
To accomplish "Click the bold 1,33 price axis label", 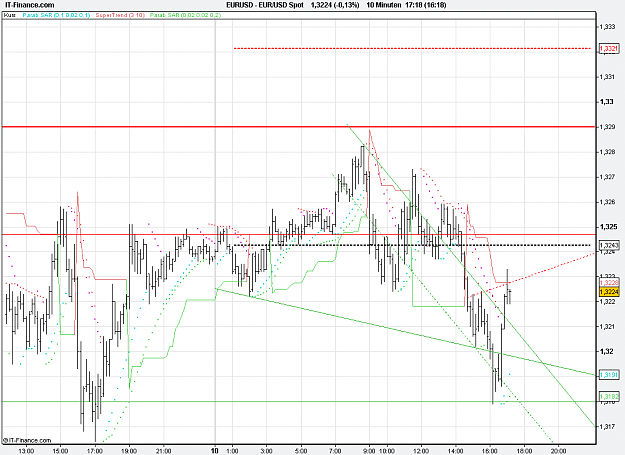I will click(607, 102).
